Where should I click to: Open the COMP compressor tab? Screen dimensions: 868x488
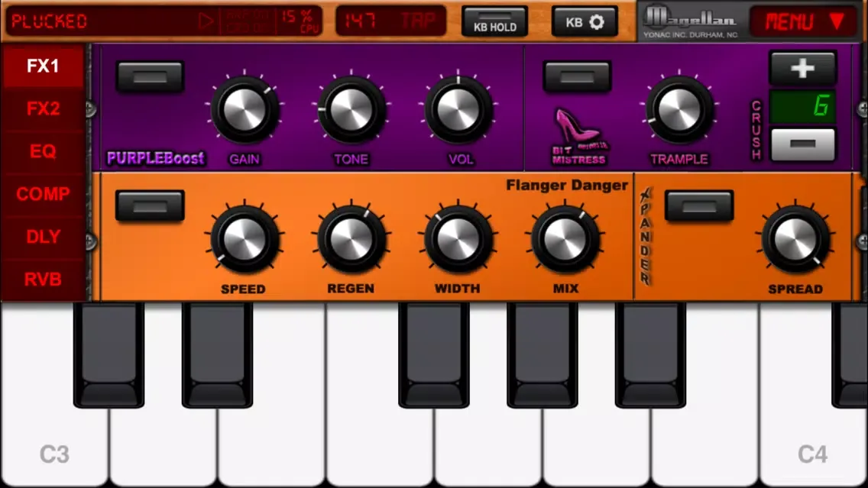click(43, 194)
